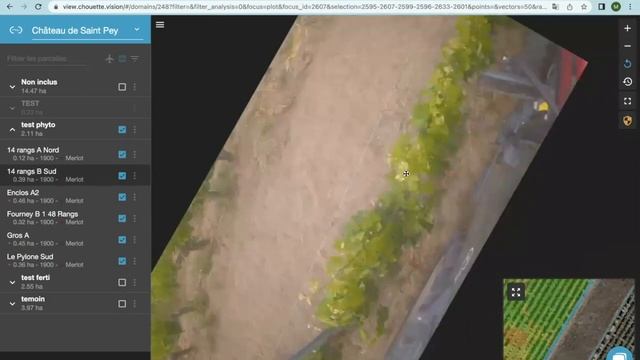640x360 pixels.
Task: Expand the TEST group
Action: pos(12,108)
